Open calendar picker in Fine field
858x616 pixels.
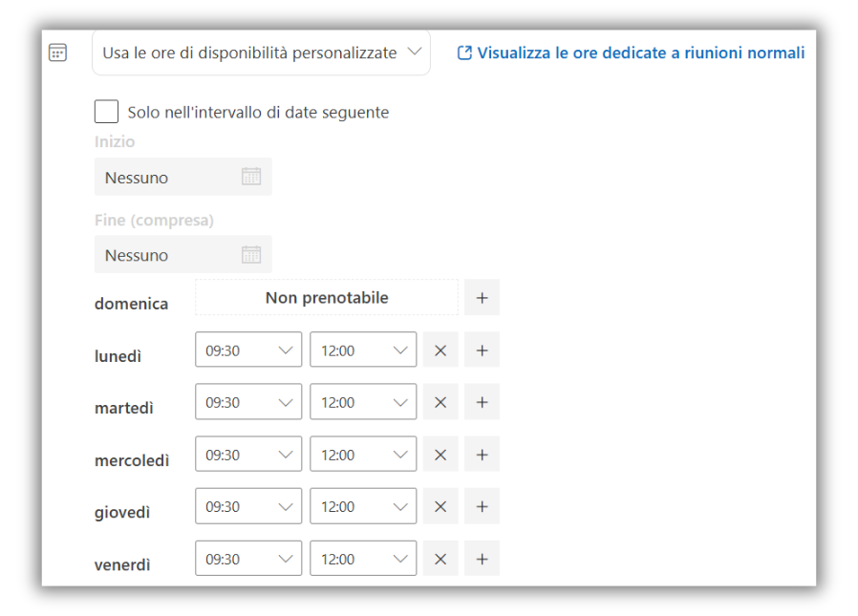point(251,254)
